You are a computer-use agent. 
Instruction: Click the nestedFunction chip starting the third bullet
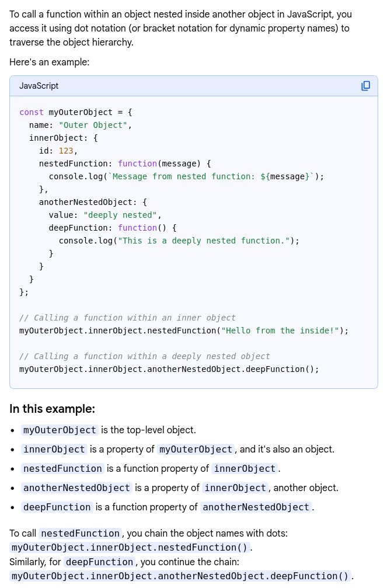(x=62, y=469)
